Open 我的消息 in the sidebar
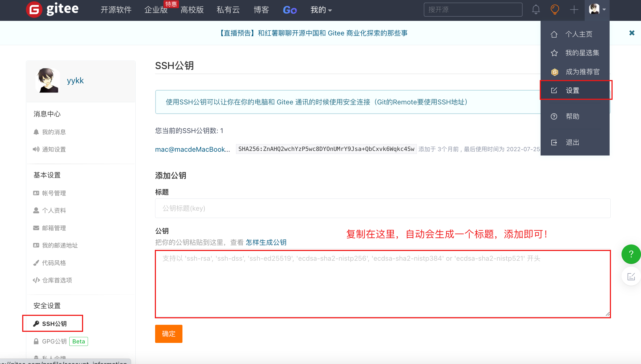641x364 pixels. click(54, 132)
